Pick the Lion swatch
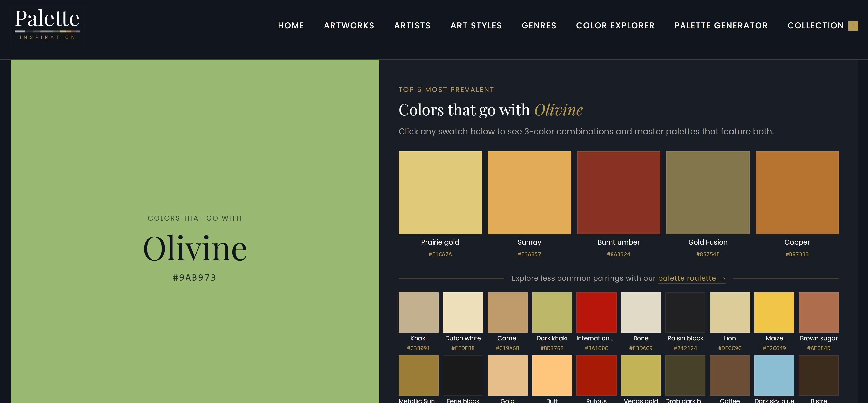This screenshot has width=868, height=403. pos(730,313)
